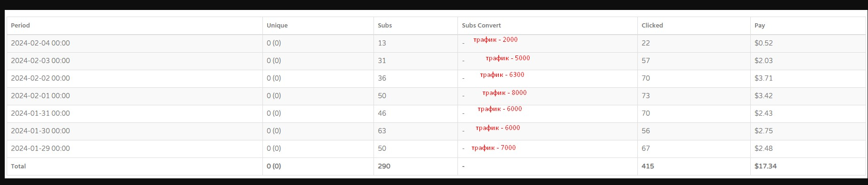Select the Subs column header
Viewport: 868px width, 185px height.
pos(385,26)
